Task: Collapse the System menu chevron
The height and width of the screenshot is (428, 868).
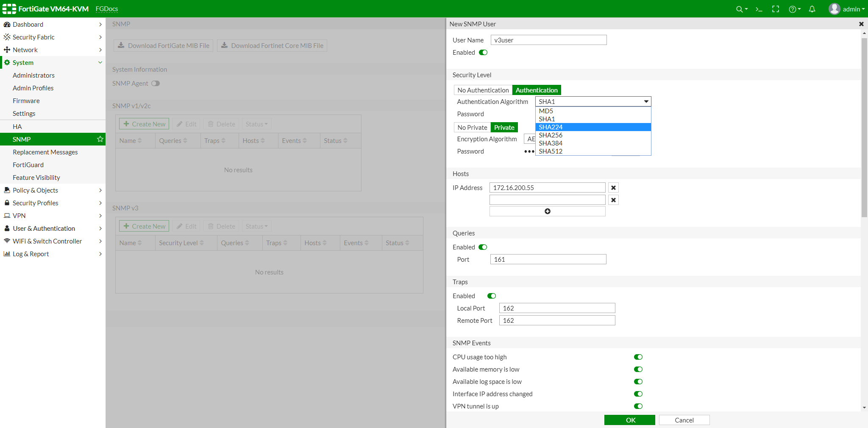Action: 100,63
